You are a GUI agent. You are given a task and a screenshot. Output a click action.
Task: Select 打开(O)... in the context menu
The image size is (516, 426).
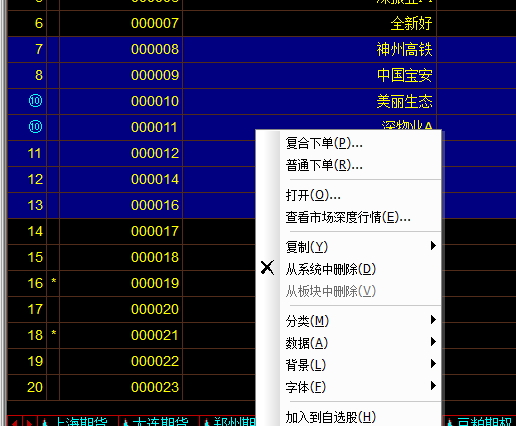point(349,195)
